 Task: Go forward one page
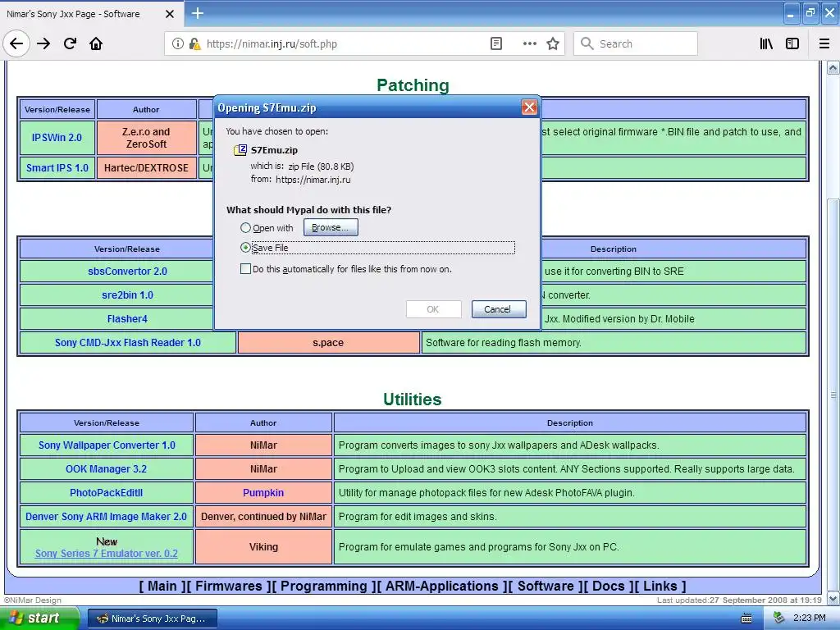click(44, 43)
